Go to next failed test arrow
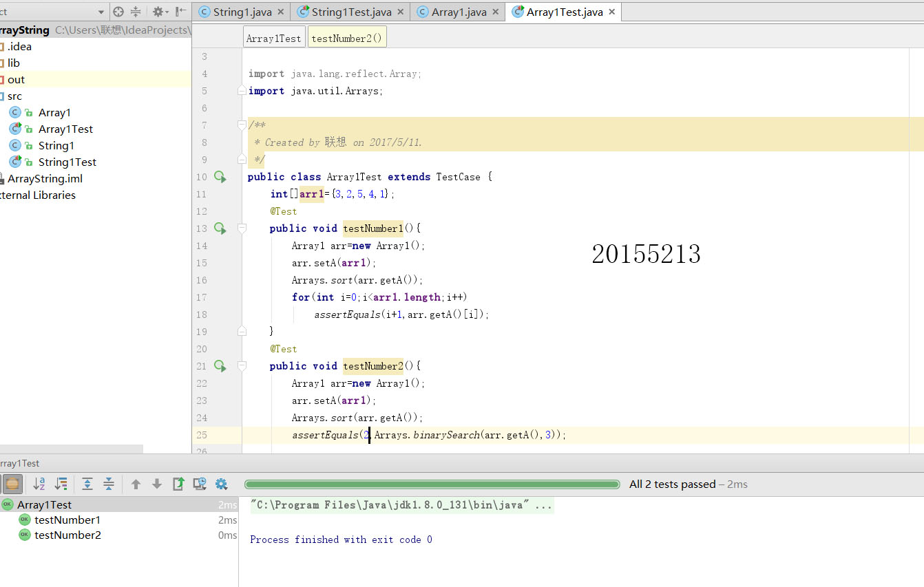The image size is (924, 587). point(157,484)
